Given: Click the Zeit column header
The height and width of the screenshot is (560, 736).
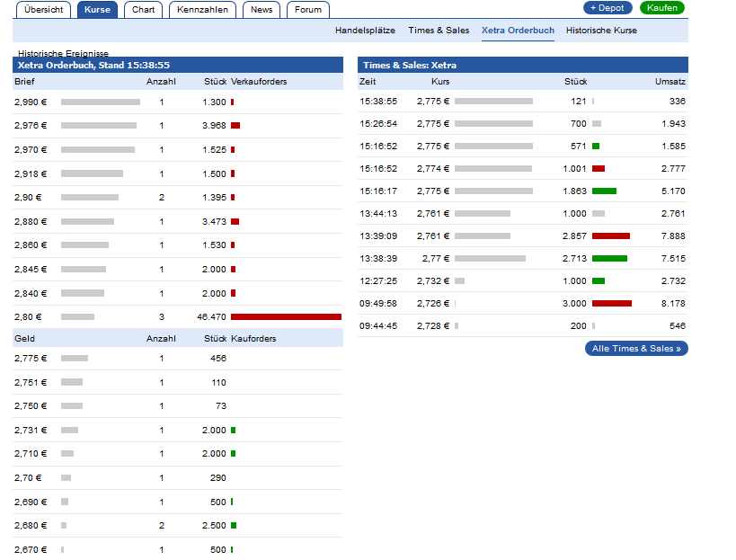Looking at the screenshot, I should (x=368, y=82).
